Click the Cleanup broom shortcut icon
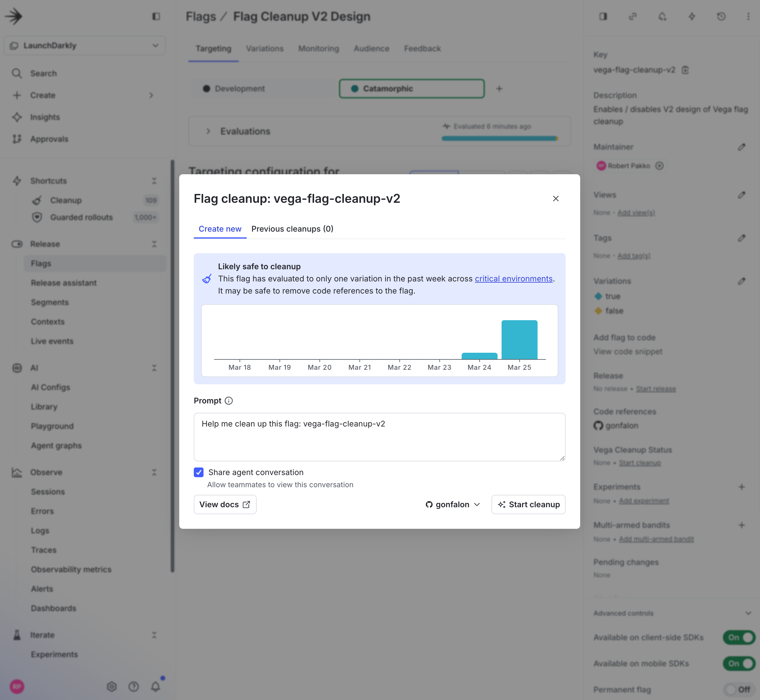The image size is (760, 700). click(37, 200)
